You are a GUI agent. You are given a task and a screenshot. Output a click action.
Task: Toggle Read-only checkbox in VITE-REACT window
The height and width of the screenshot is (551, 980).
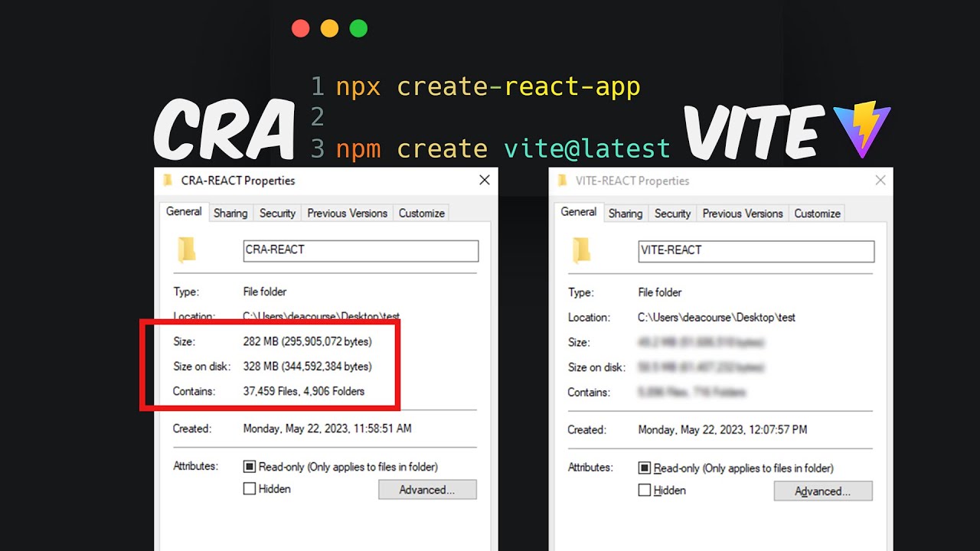(x=645, y=468)
